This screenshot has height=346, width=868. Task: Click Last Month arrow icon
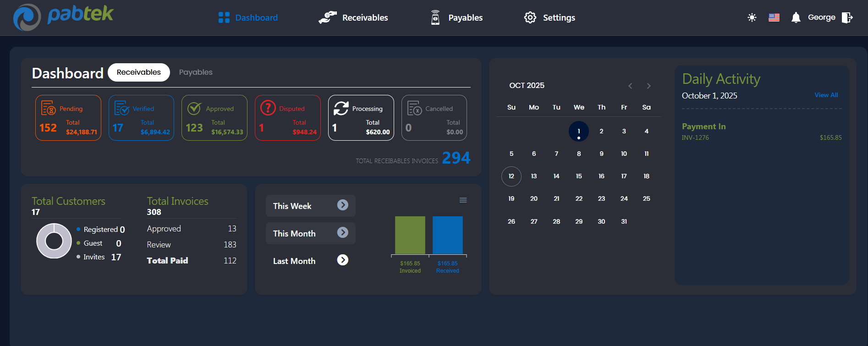(343, 260)
